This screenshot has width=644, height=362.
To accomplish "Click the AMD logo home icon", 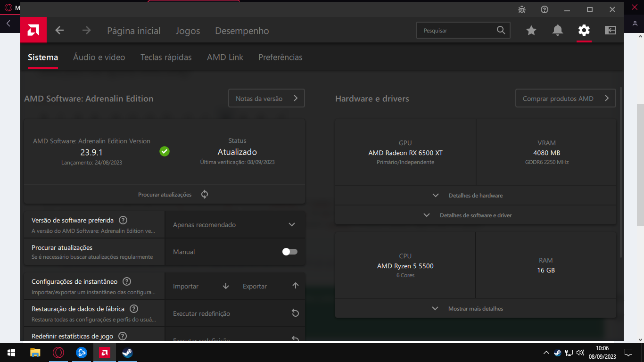I will click(x=33, y=30).
